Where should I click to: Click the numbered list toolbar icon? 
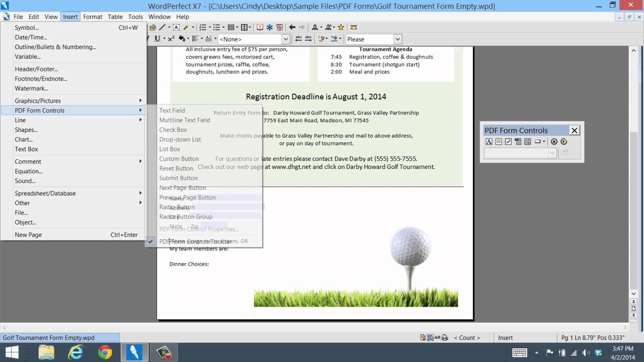pyautogui.click(x=203, y=27)
